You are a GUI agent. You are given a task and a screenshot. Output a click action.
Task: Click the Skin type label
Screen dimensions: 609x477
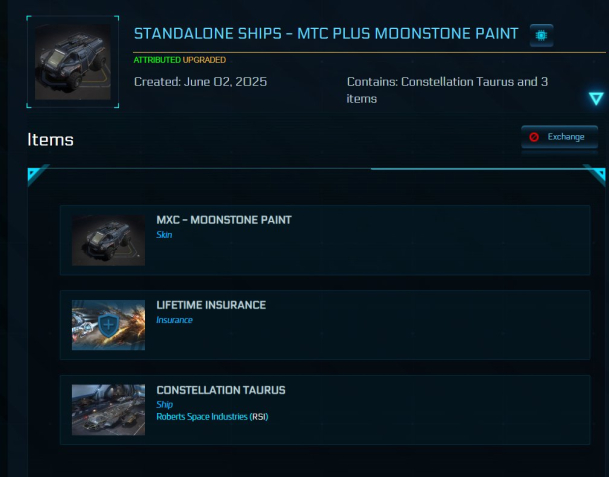(x=165, y=235)
